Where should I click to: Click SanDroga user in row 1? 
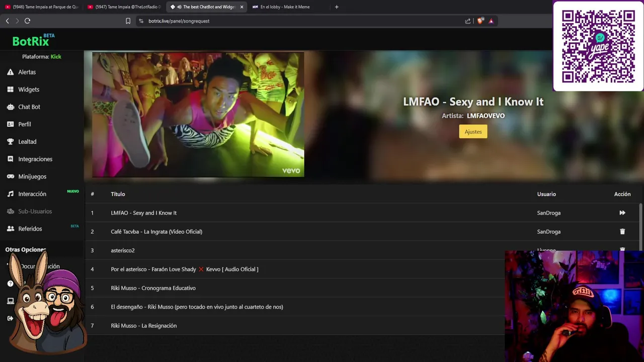click(x=548, y=213)
